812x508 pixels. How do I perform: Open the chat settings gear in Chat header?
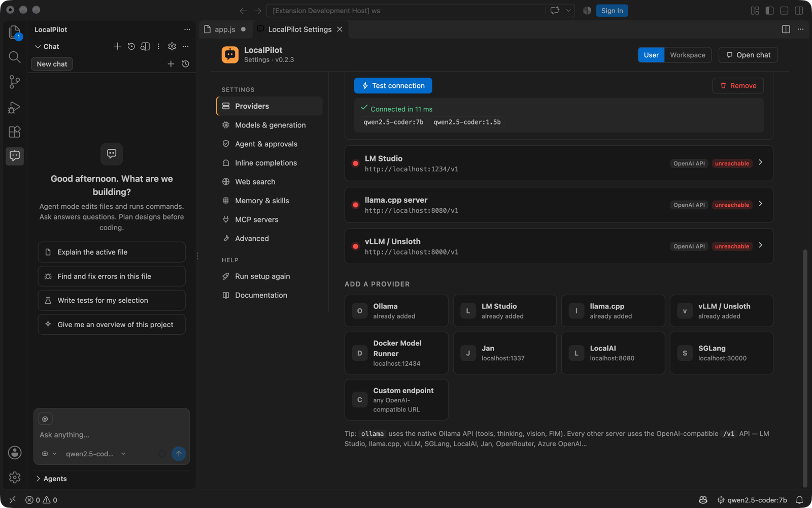(172, 46)
